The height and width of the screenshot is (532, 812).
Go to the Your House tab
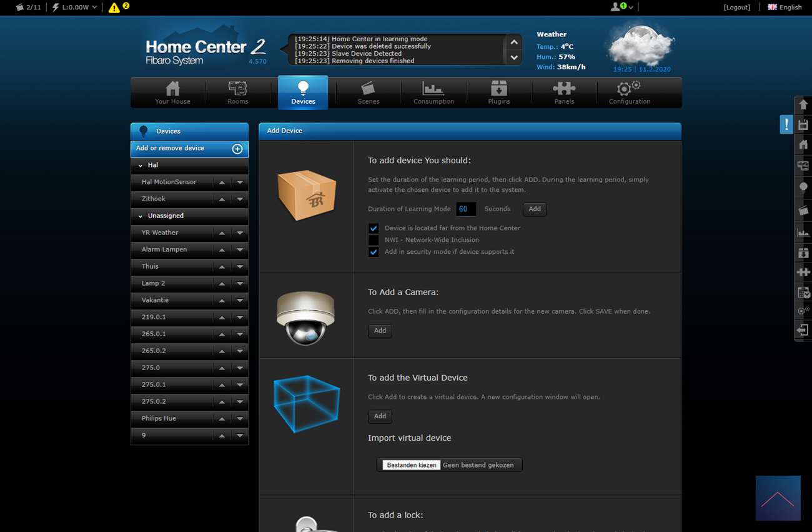click(x=172, y=93)
